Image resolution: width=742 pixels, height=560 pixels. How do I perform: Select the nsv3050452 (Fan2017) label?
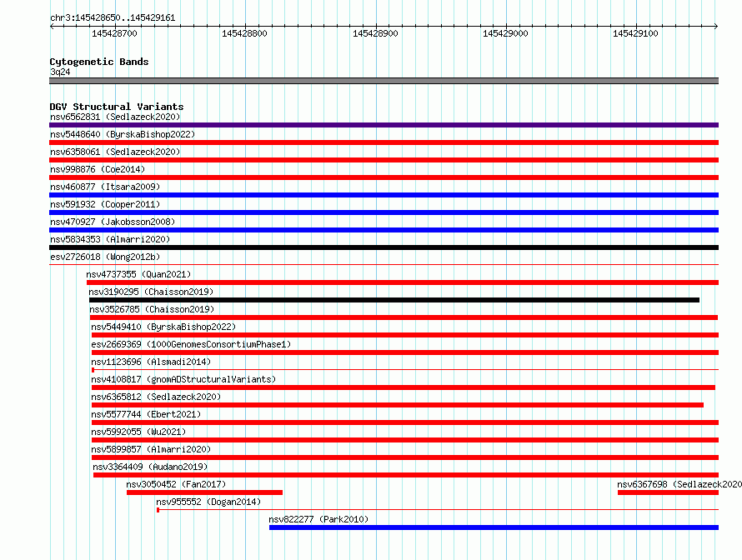176,484
